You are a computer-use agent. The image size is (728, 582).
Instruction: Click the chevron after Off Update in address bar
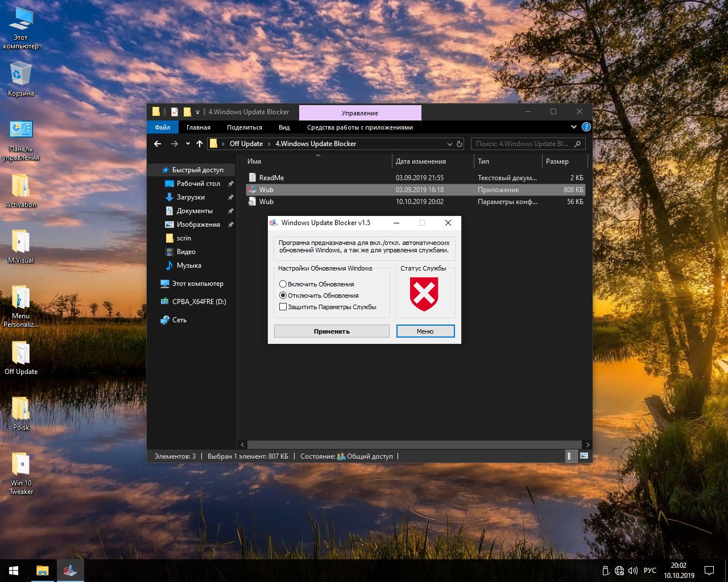pyautogui.click(x=270, y=144)
